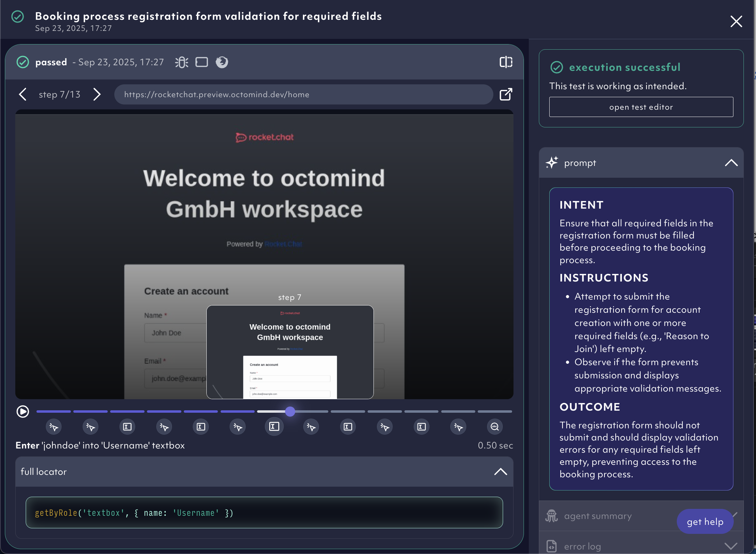Select the third step text-input icon

[x=128, y=427]
